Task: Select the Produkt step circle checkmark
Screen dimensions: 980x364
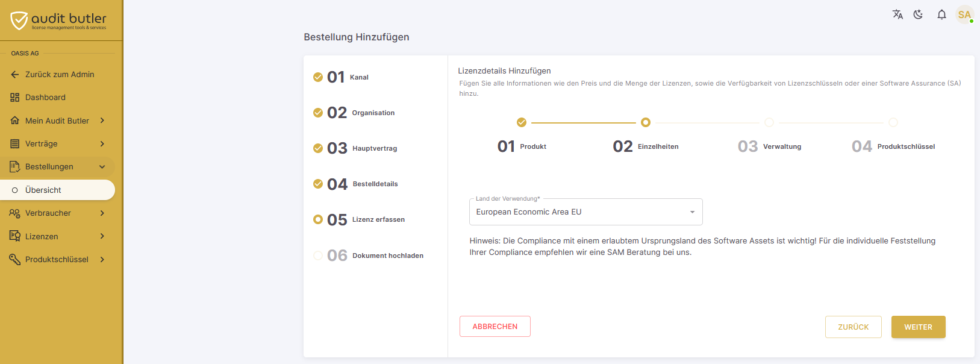Action: 522,122
